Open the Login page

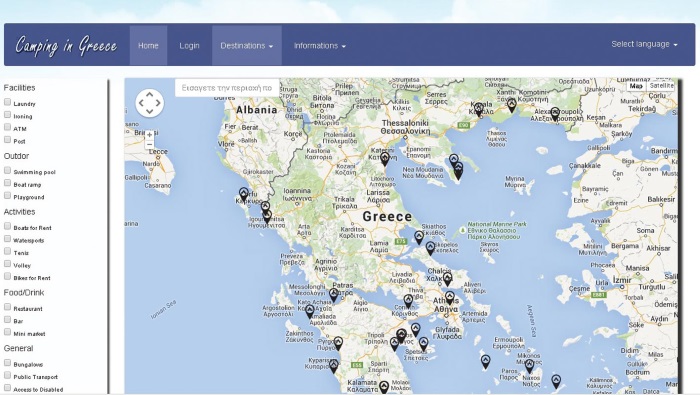189,46
